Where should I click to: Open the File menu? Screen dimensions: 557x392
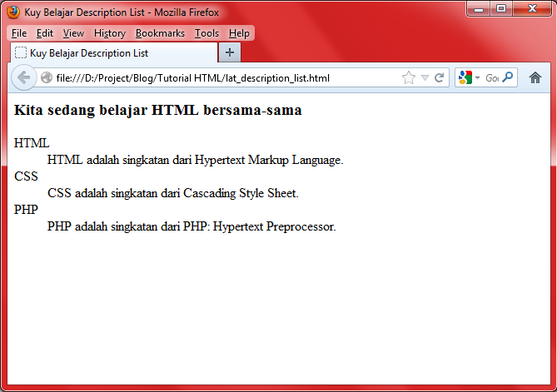coord(19,33)
